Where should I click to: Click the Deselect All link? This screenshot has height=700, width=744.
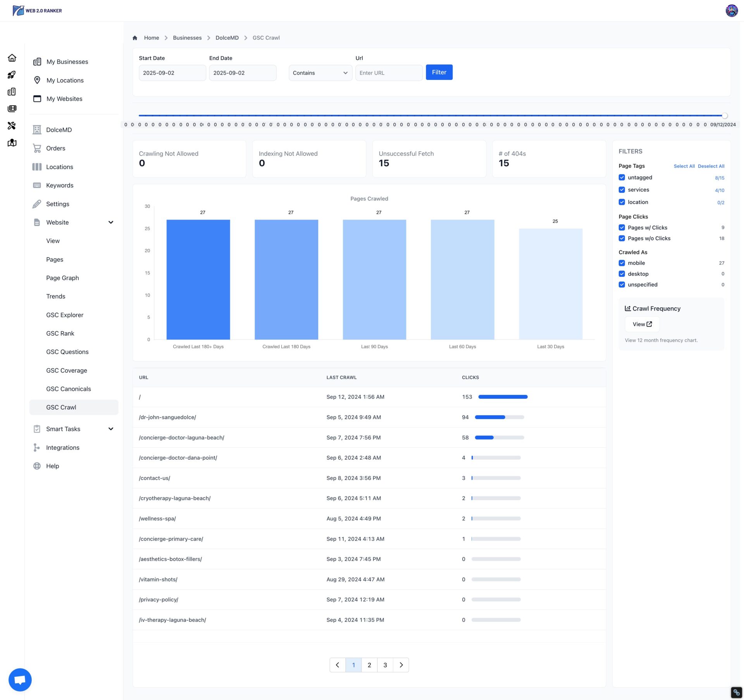tap(711, 166)
